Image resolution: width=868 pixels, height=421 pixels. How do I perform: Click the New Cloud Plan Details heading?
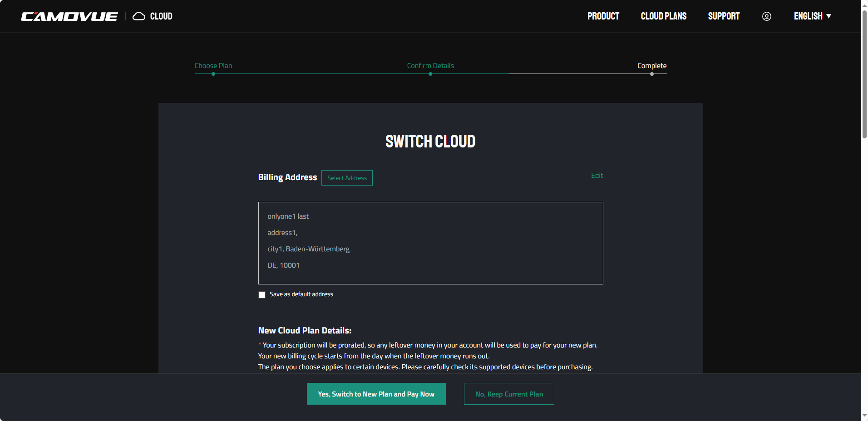pos(305,331)
